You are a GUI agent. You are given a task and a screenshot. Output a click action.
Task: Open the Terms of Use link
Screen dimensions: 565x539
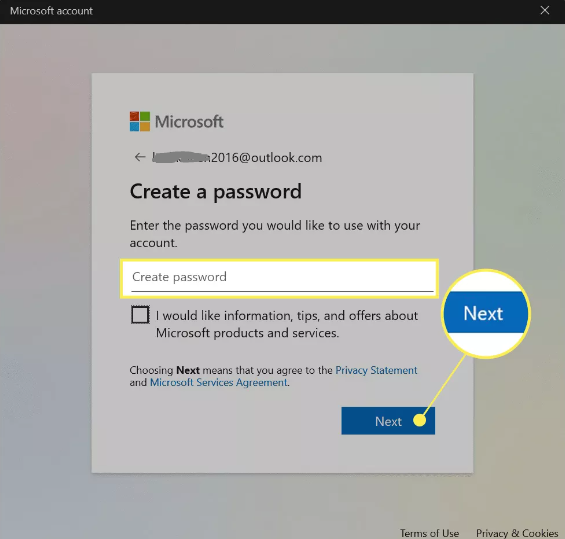pyautogui.click(x=430, y=533)
